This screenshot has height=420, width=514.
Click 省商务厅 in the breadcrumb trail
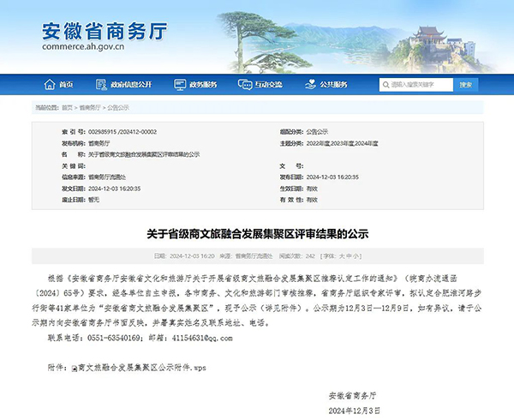coord(90,107)
